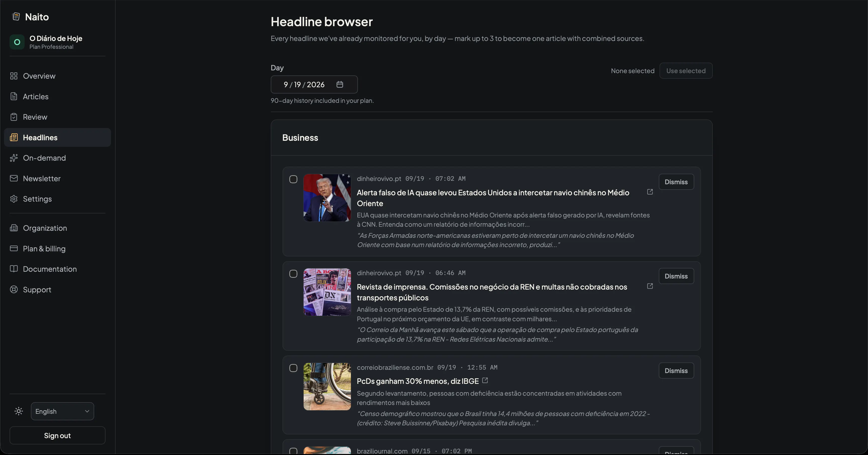Click the Organization building icon
This screenshot has width=868, height=455.
pos(14,228)
